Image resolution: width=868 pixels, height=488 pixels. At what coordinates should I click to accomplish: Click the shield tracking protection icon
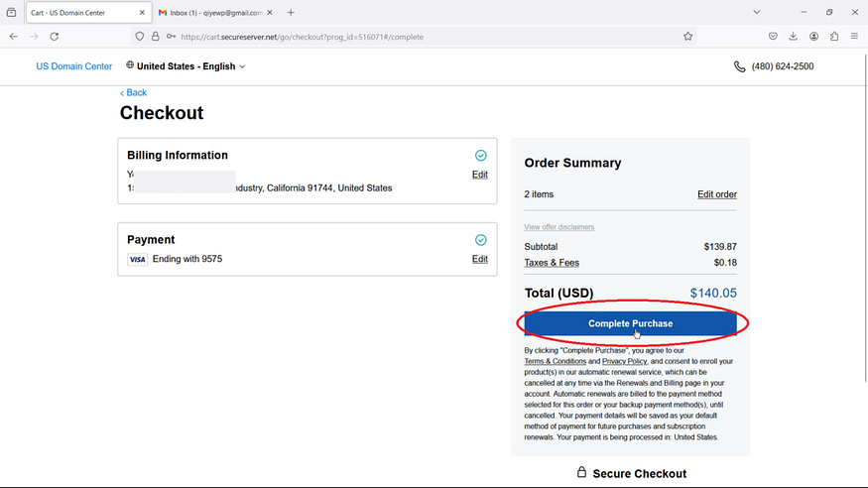point(140,37)
